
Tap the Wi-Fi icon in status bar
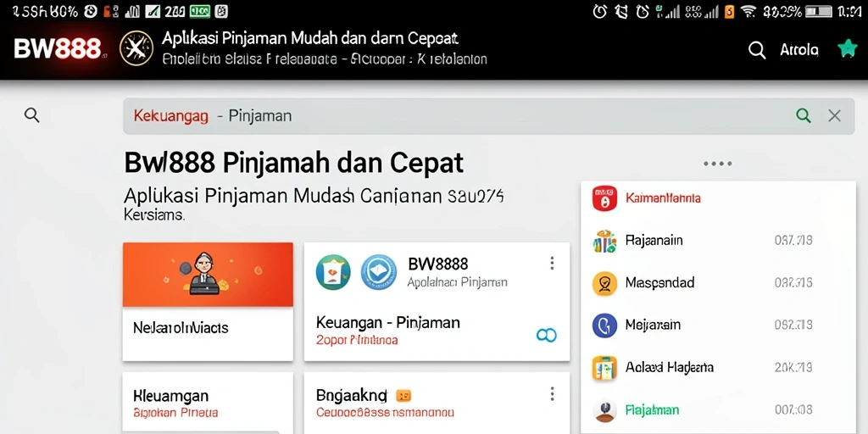(x=748, y=11)
